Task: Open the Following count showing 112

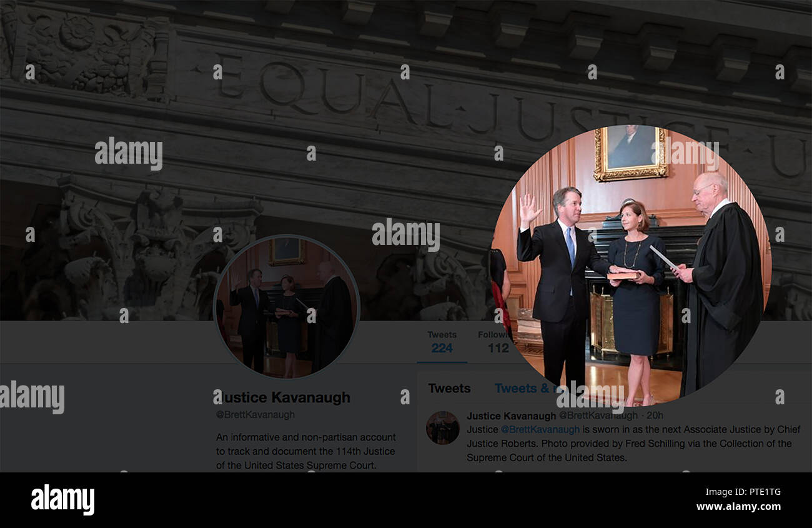Action: point(493,342)
